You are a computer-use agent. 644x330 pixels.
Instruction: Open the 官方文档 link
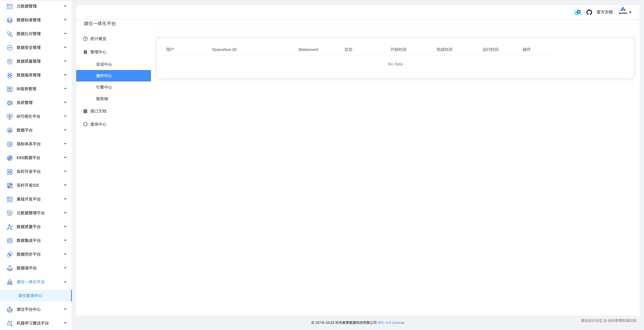(604, 12)
